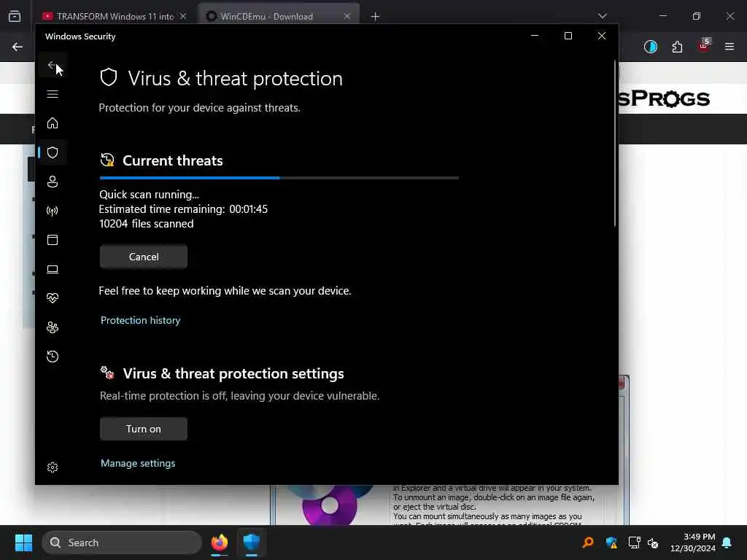Screen dimensions: 747x560
Task: Click the Windows Security vertical scrollbar
Action: point(615,143)
